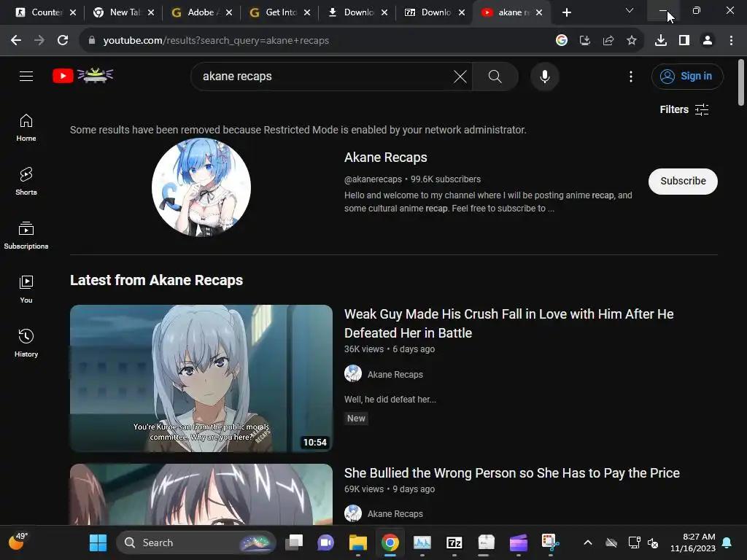747x560 pixels.
Task: Open You in the sidebar
Action: (x=26, y=289)
